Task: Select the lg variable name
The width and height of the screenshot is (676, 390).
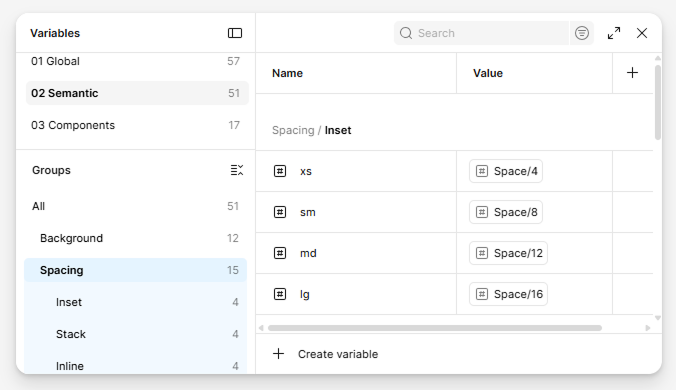Action: pyautogui.click(x=304, y=294)
